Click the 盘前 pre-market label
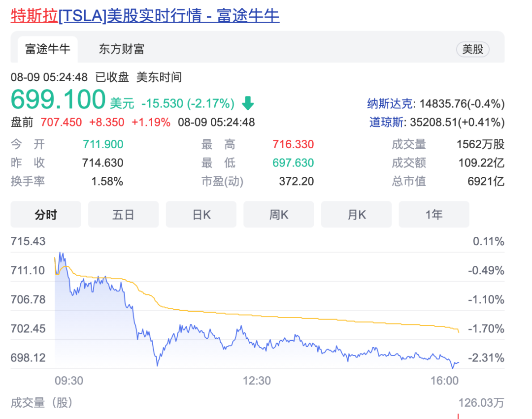Screen dimensions: 532x419 (x=22, y=123)
